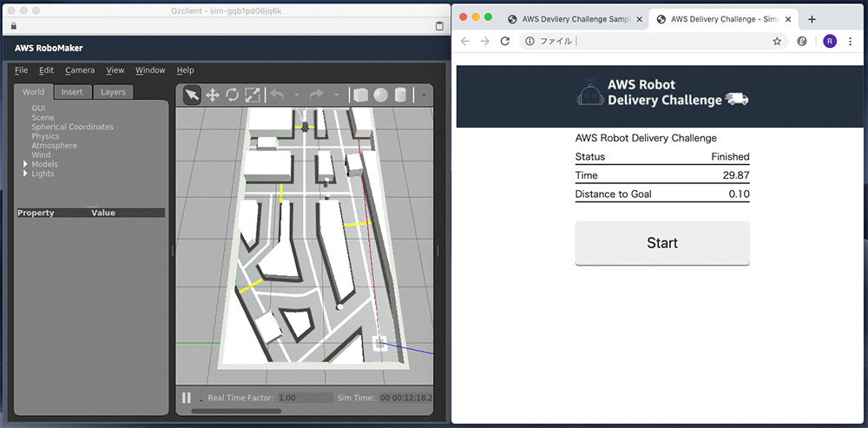868x428 pixels.
Task: Click the robot logo in challenge header
Action: coord(590,91)
